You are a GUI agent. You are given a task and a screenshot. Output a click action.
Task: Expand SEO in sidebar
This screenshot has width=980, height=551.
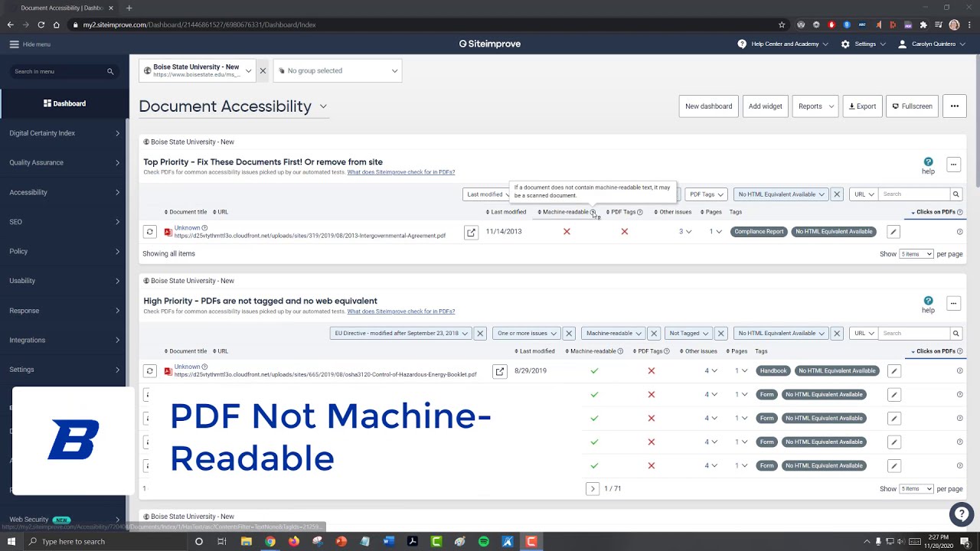pyautogui.click(x=64, y=222)
